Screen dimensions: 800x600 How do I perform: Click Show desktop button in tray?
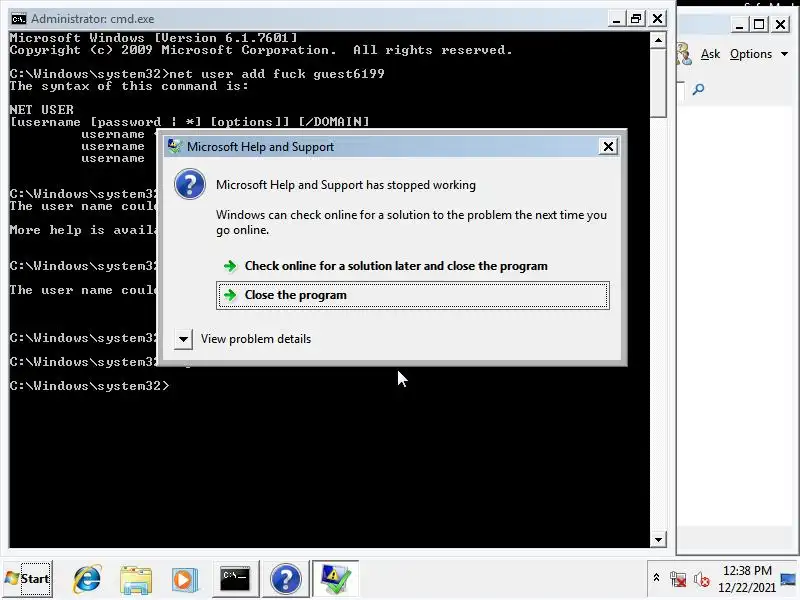click(x=788, y=579)
